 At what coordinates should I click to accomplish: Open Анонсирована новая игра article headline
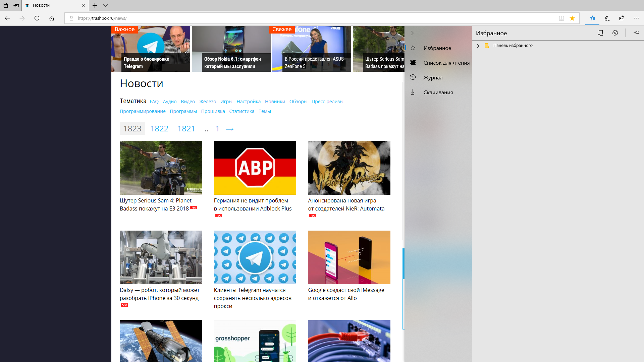(x=346, y=204)
